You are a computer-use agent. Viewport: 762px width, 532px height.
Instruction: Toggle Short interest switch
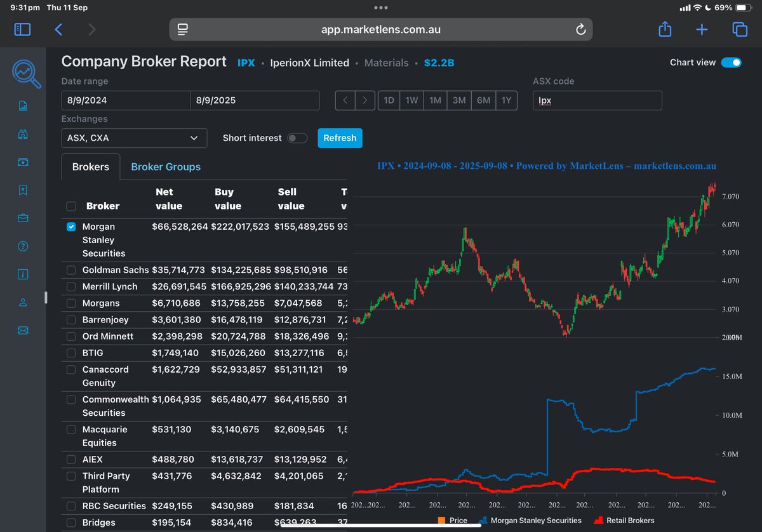tap(297, 138)
